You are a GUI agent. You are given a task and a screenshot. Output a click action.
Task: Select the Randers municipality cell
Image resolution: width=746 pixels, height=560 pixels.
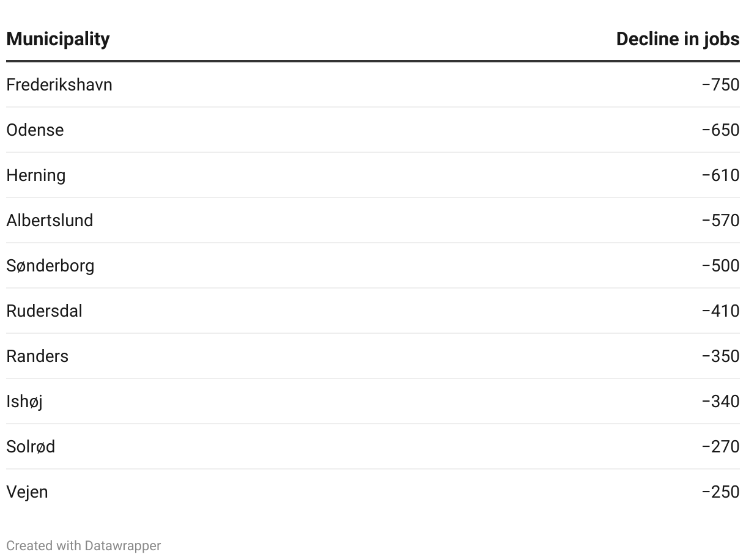pyautogui.click(x=37, y=356)
